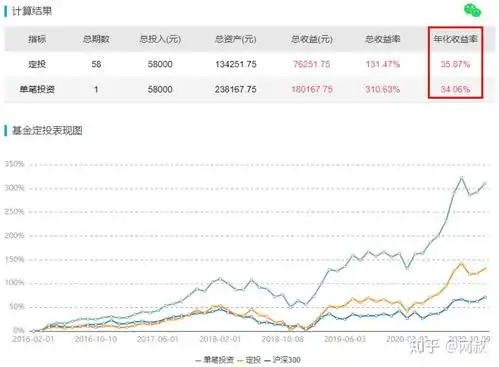Toggle the 沪深300 series in the chart legend
The height and width of the screenshot is (367, 499).
[x=282, y=360]
